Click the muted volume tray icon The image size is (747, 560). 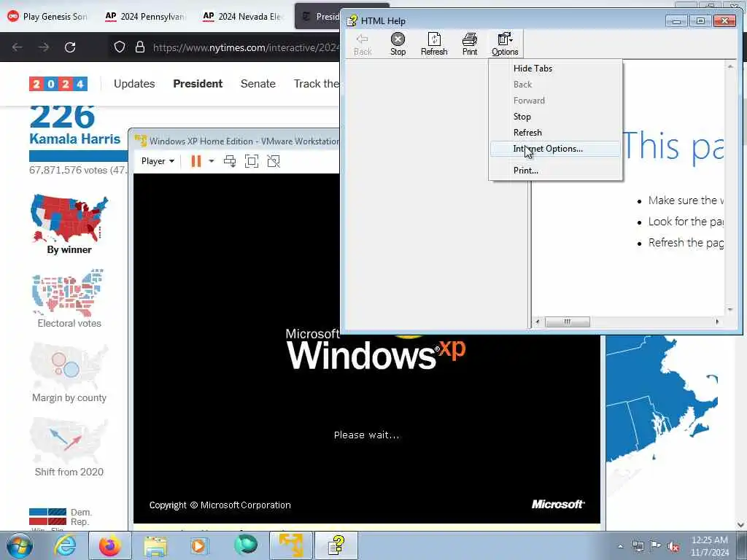(673, 547)
